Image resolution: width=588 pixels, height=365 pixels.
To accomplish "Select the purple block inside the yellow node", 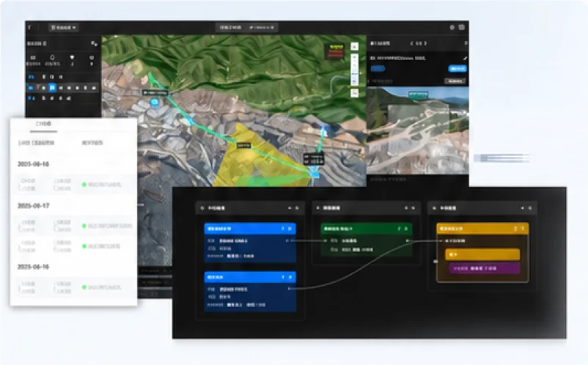I will (484, 268).
